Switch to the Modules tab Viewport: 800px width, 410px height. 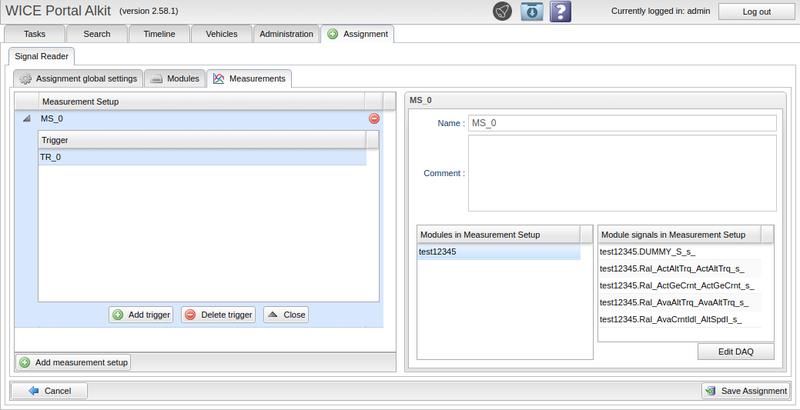tap(174, 78)
